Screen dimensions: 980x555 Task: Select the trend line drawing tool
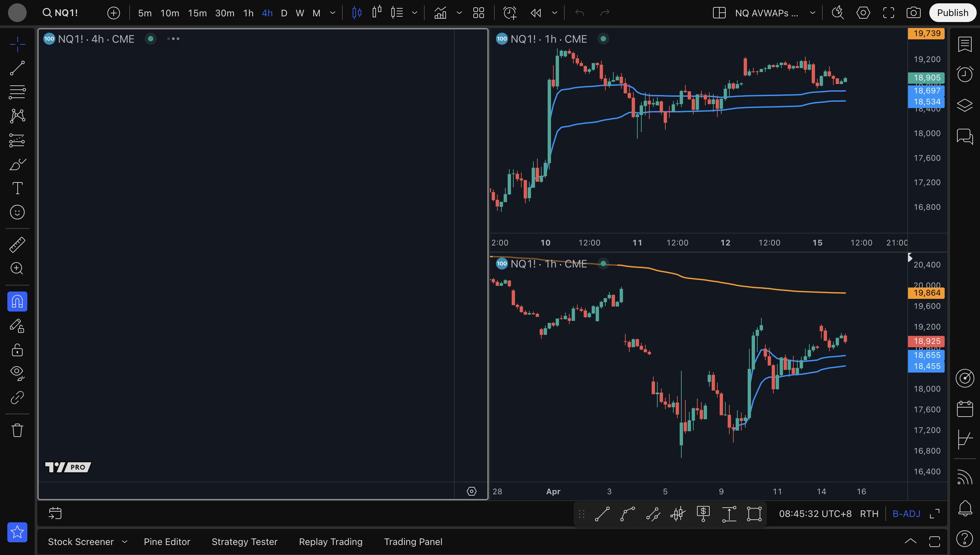coord(17,68)
